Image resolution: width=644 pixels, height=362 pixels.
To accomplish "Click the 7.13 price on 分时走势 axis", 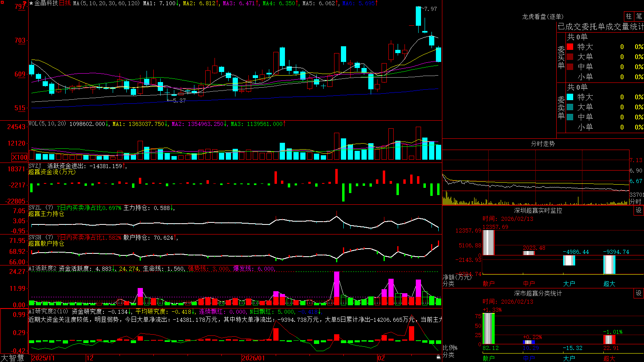I will click(636, 160).
